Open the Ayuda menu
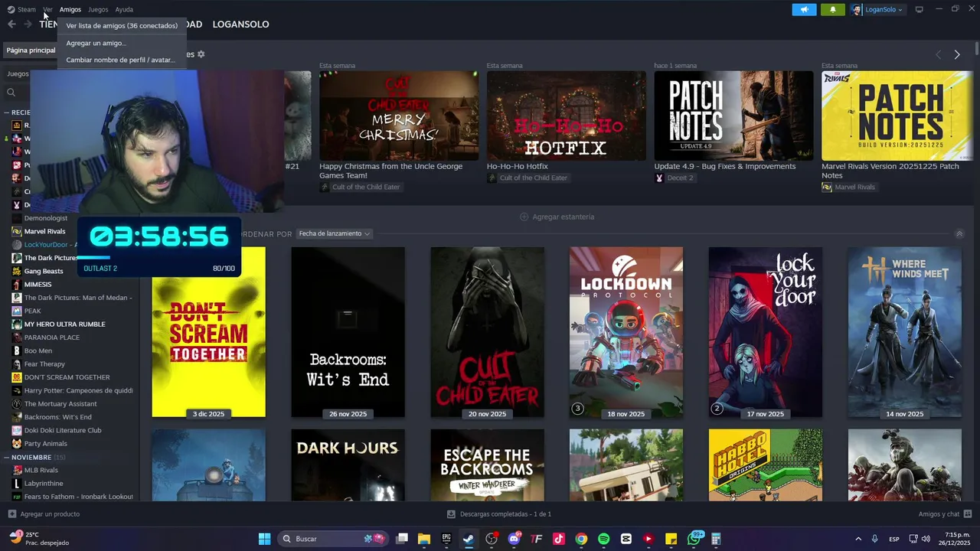This screenshot has height=551, width=980. click(124, 9)
